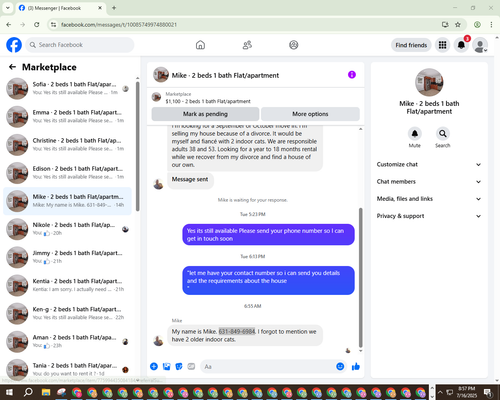Choose a GIF from the composer
This screenshot has height=400, width=500.
click(x=191, y=366)
